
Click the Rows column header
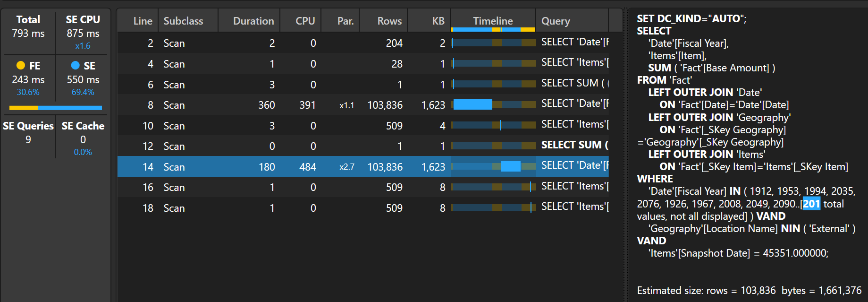click(389, 21)
